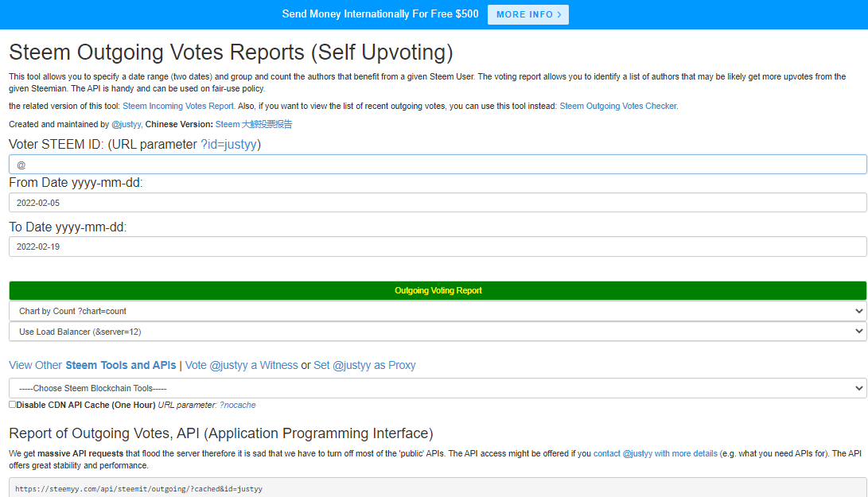868x497 pixels.
Task: Open the Chart by Count dropdown
Action: [438, 311]
